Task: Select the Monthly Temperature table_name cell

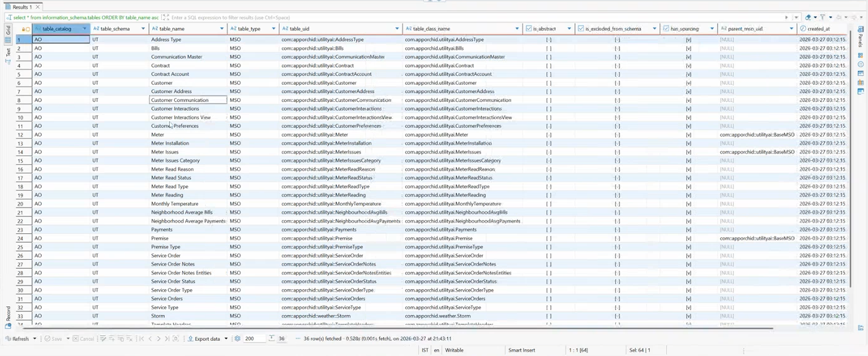Action: (188, 204)
